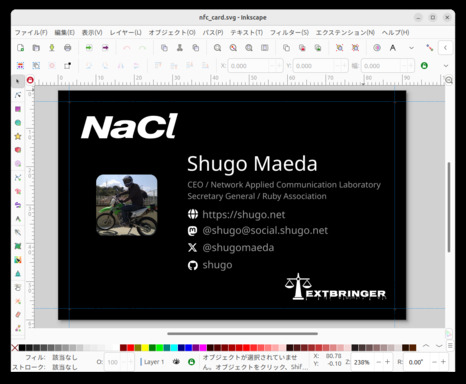This screenshot has height=384, width=466.
Task: Toggle width and height ratio lock
Action: (x=424, y=66)
